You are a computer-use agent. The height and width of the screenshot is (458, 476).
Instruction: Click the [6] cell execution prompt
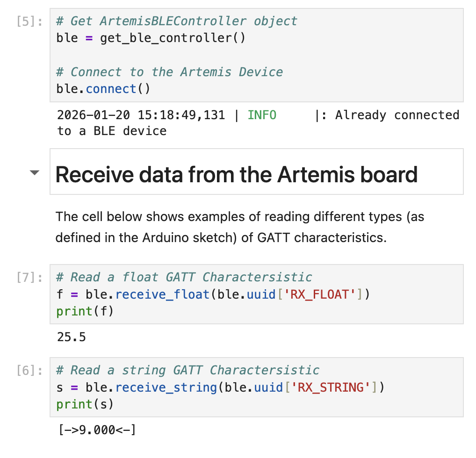tap(29, 371)
